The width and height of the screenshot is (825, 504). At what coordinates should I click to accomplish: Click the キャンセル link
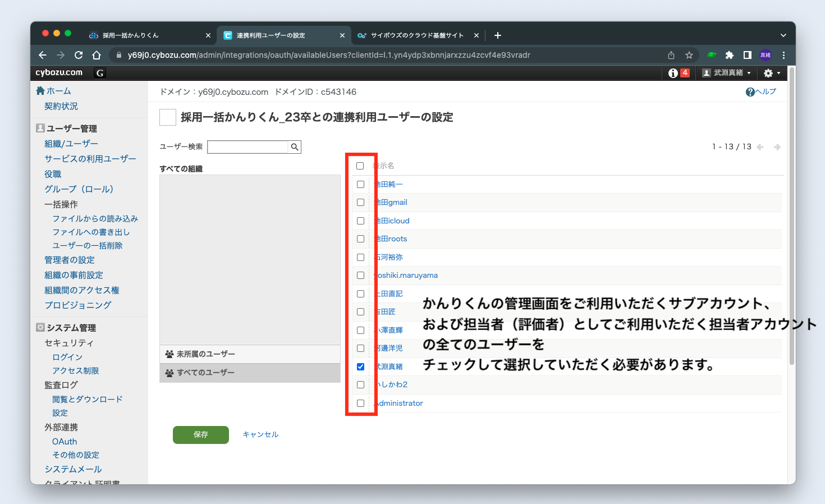click(x=260, y=434)
